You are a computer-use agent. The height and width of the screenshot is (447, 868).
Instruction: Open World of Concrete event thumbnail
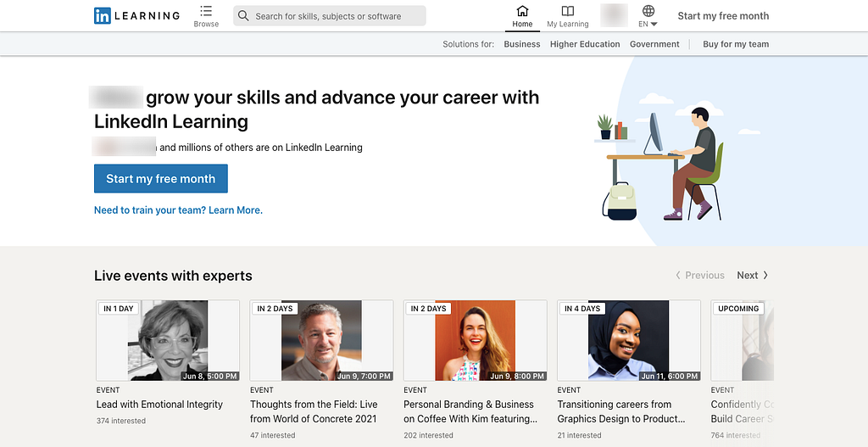point(321,340)
